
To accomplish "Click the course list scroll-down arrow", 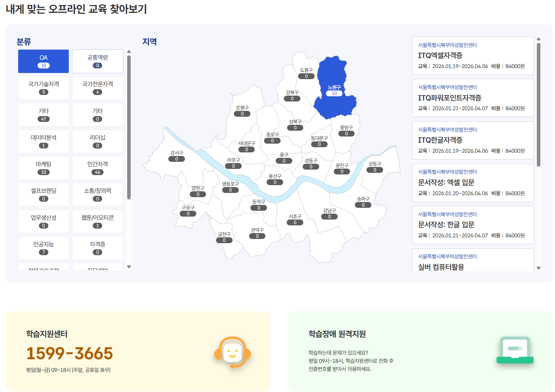I will (538, 268).
